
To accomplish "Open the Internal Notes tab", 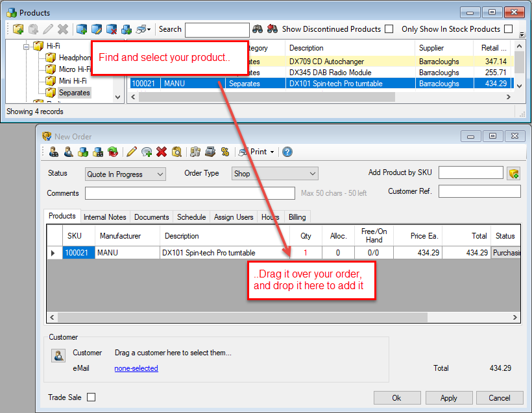I will [105, 217].
